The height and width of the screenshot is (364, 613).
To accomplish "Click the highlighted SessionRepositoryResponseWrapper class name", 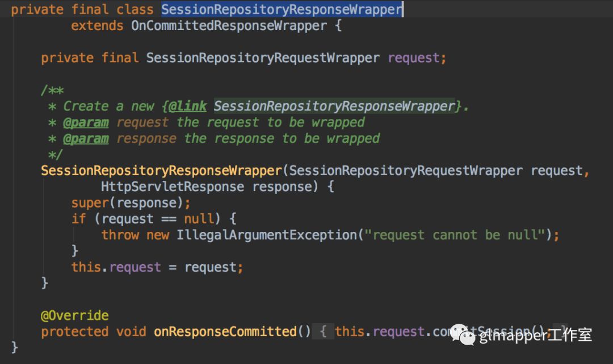I will click(x=282, y=10).
